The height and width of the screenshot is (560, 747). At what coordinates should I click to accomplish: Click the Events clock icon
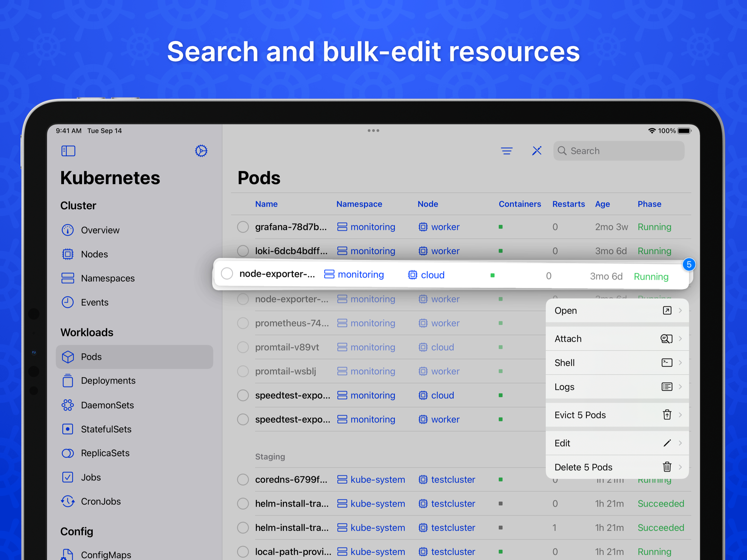[x=68, y=302]
